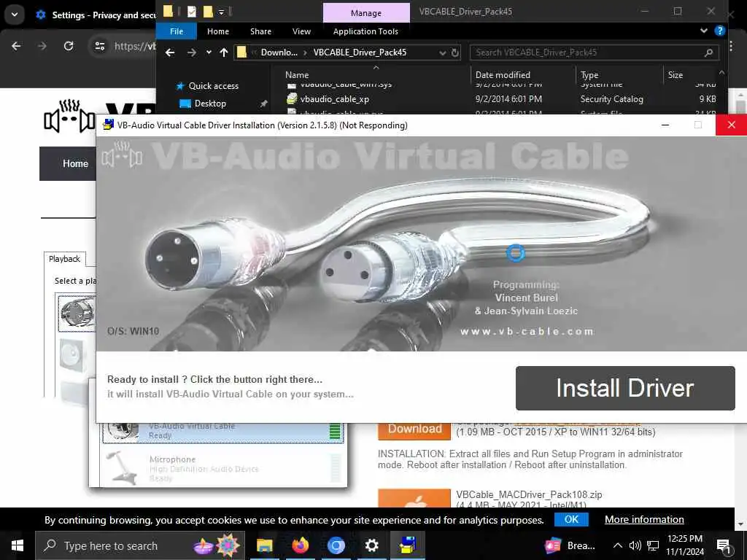Screen dimensions: 747x560
Task: Go back in File Explorer
Action: click(170, 52)
